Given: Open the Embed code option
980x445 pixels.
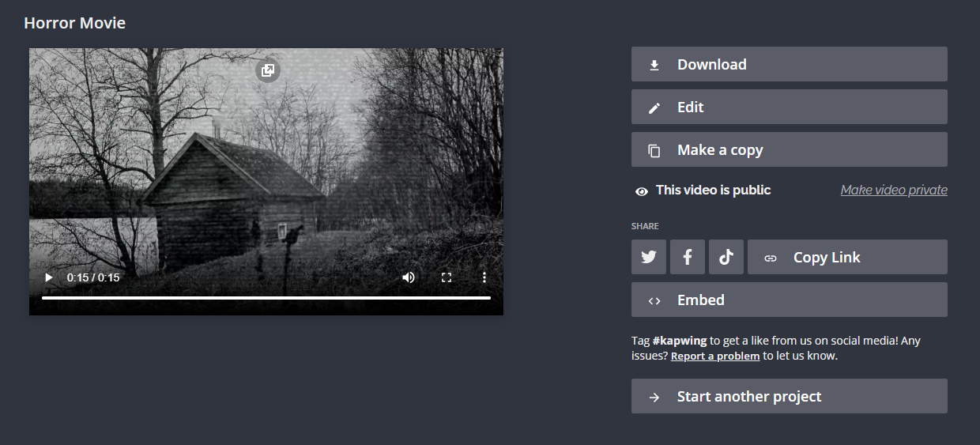Looking at the screenshot, I should click(789, 300).
